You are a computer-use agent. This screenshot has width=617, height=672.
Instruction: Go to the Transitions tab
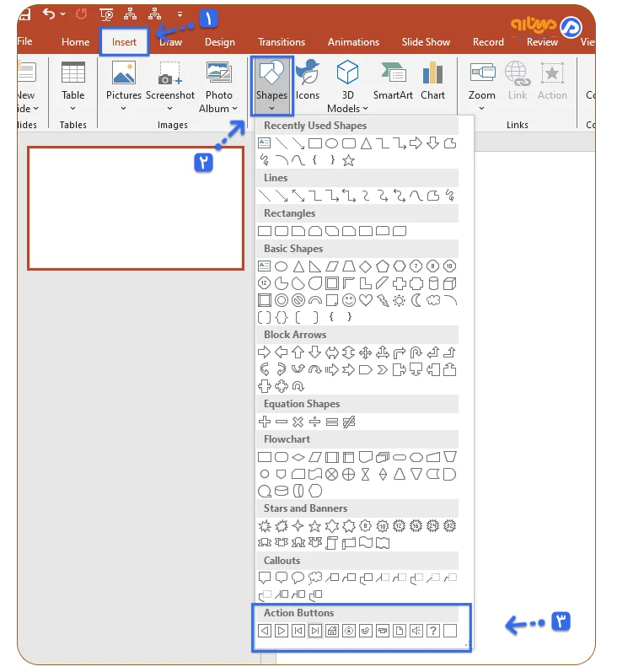pyautogui.click(x=282, y=42)
